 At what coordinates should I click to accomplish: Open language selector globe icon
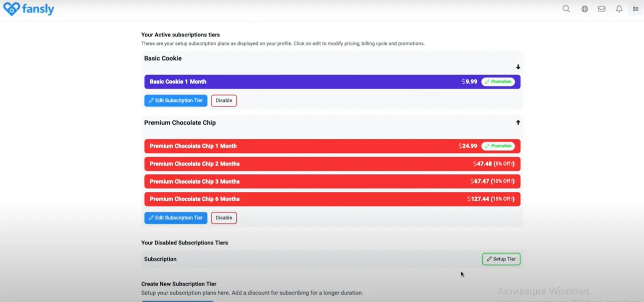click(584, 9)
